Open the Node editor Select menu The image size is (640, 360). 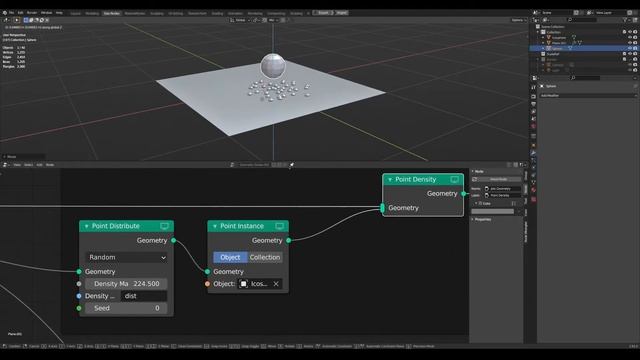[x=28, y=165]
